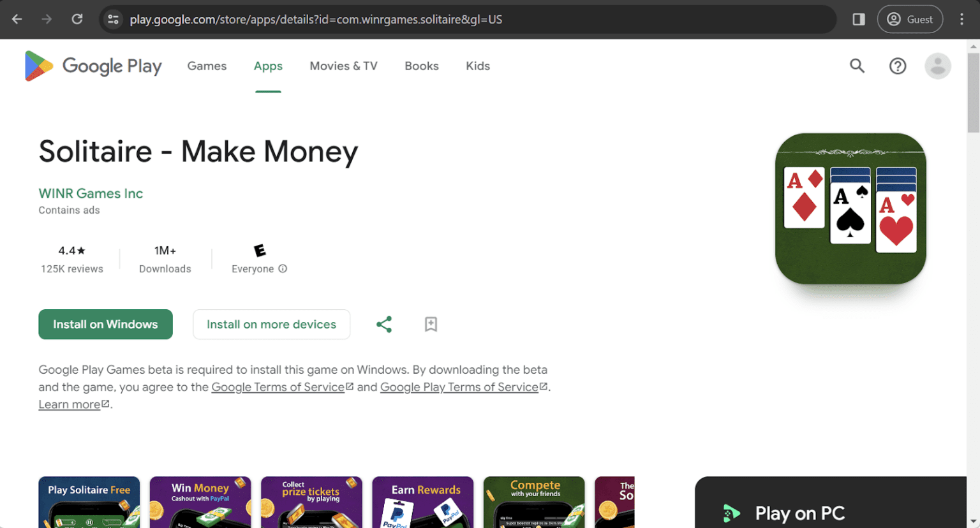Click the Google Terms of Service link

click(x=278, y=386)
